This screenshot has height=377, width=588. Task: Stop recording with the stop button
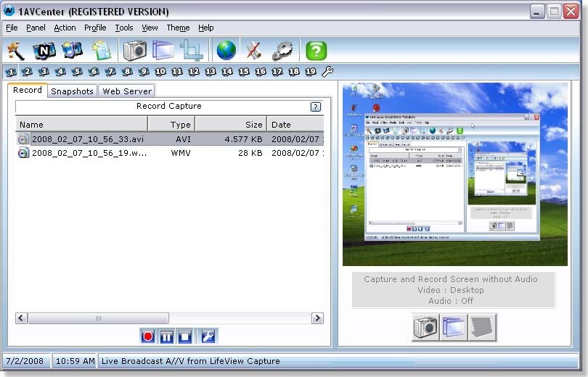185,336
